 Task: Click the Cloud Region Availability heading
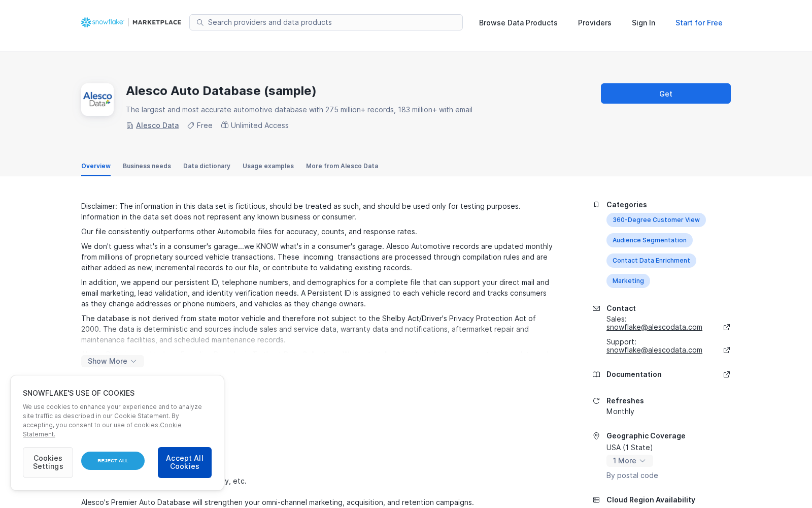651,500
